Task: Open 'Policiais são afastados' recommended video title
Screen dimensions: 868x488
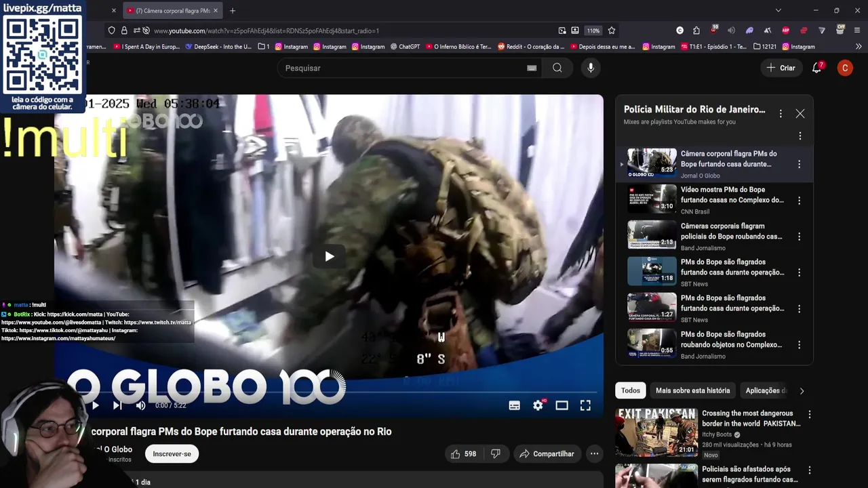Action: tap(750, 474)
